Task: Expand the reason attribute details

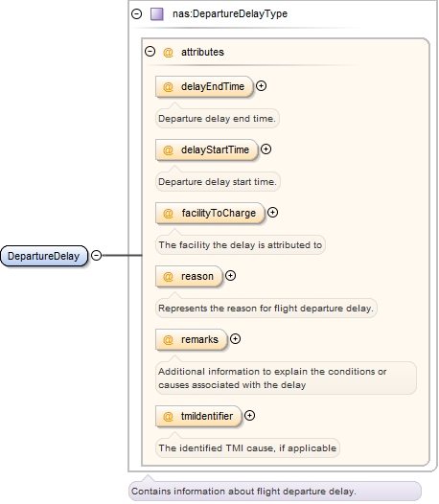Action: pos(230,275)
